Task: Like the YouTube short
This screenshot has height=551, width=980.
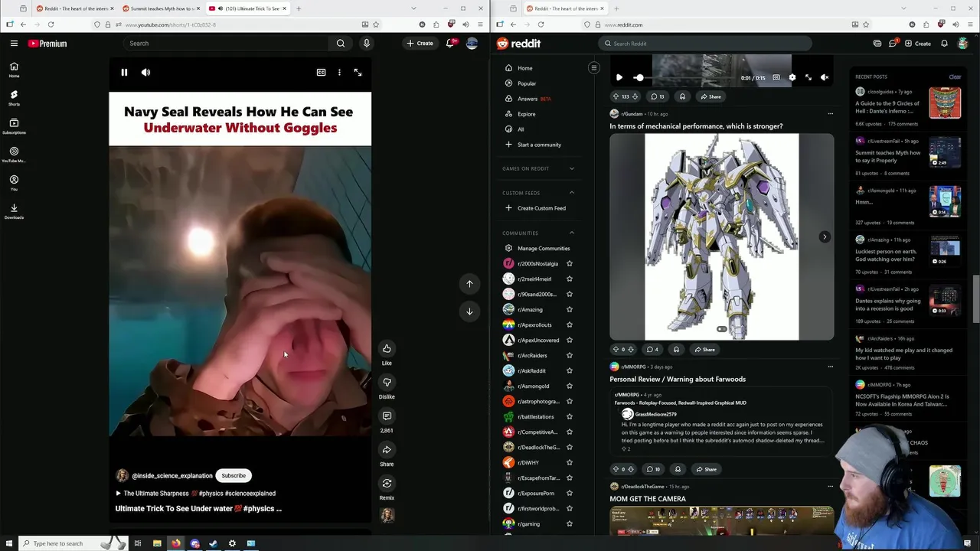Action: tap(387, 349)
